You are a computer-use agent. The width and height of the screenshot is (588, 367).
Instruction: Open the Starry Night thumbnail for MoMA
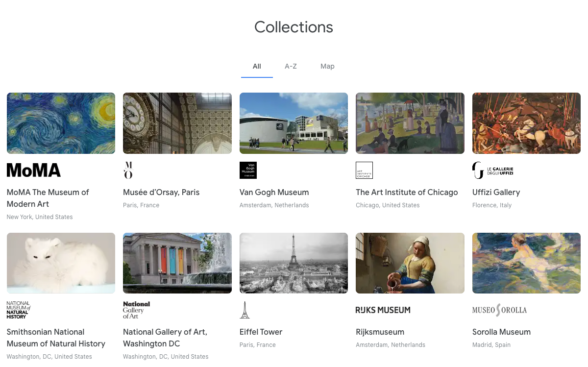(x=61, y=123)
